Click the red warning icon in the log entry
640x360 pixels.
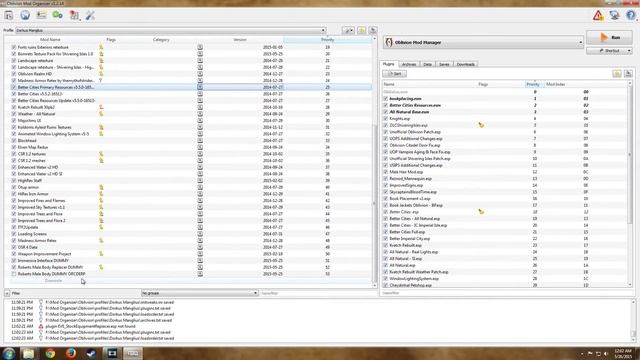click(x=41, y=327)
